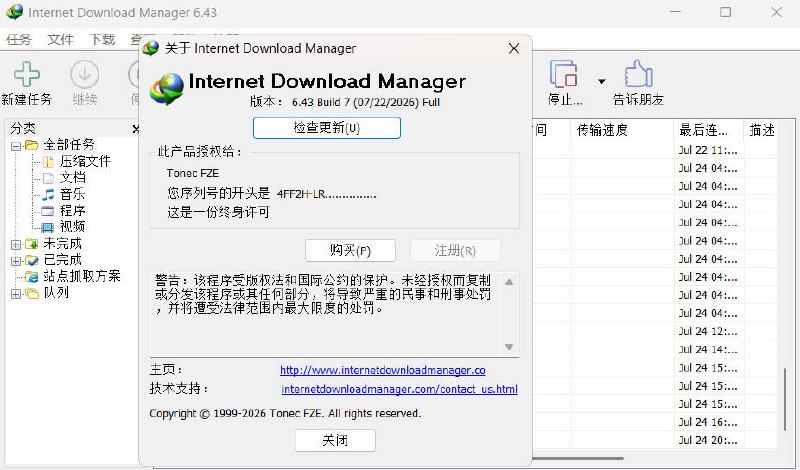Click the 继续 resume download icon

(84, 75)
